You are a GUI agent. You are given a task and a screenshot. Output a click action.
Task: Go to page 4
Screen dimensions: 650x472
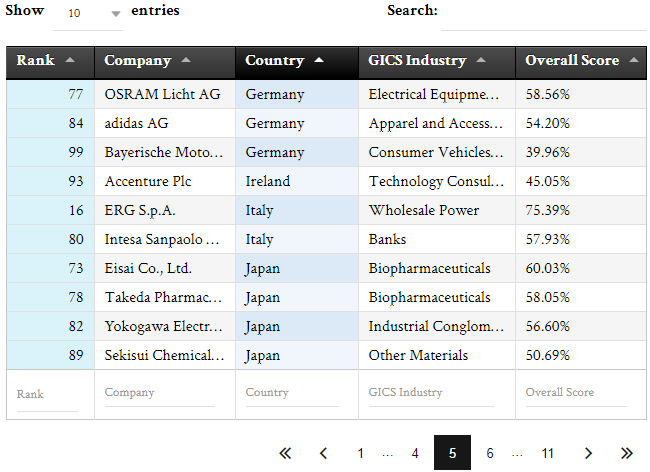pos(415,453)
